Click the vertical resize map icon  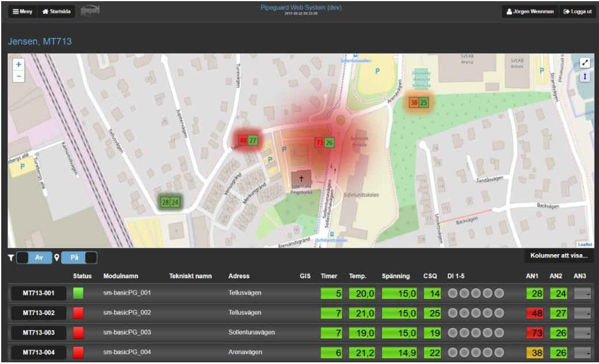click(585, 77)
